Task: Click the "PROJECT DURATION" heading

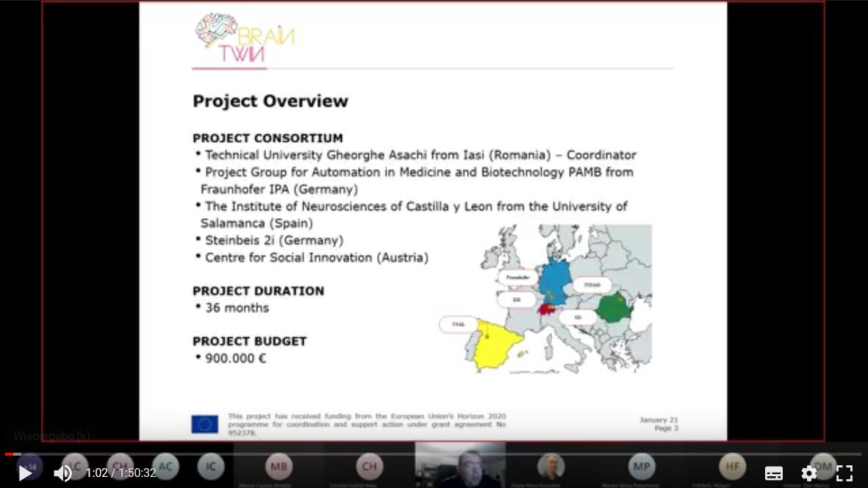Action: click(258, 291)
